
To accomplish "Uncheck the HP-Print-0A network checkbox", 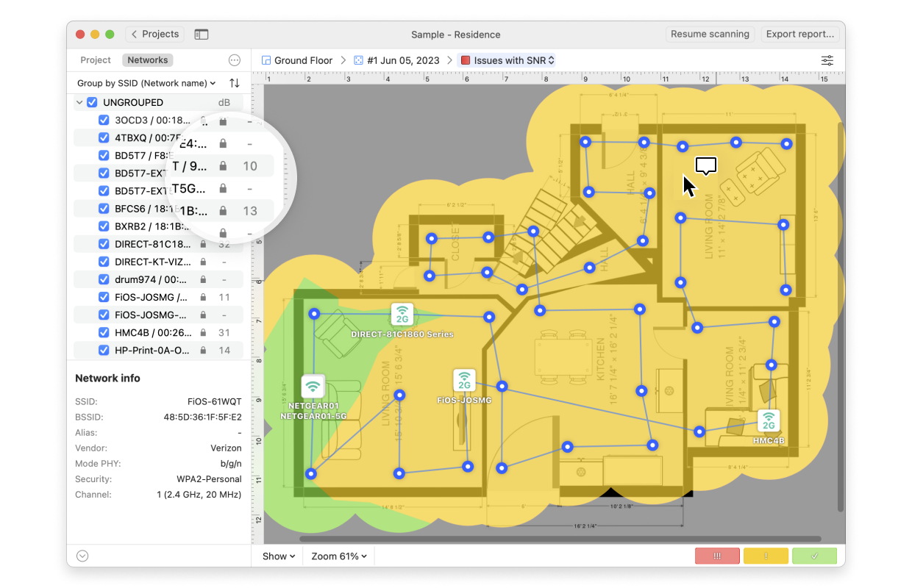I will tap(104, 350).
